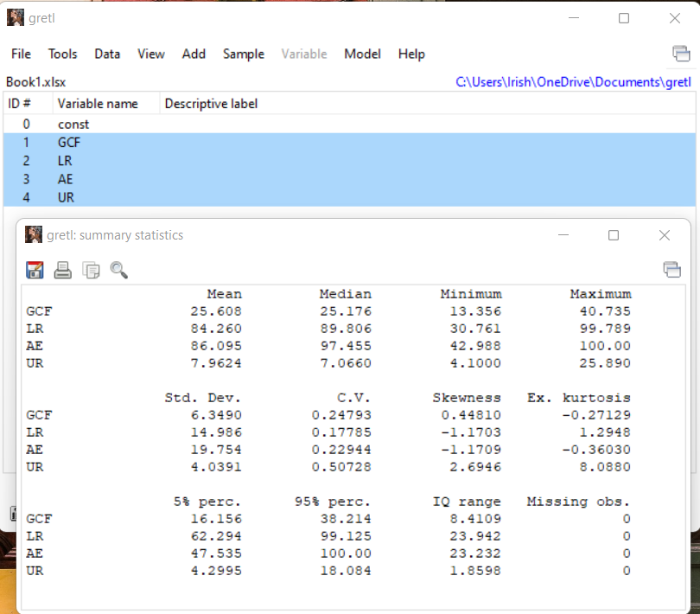
Task: Open the Model menu
Action: pos(362,54)
